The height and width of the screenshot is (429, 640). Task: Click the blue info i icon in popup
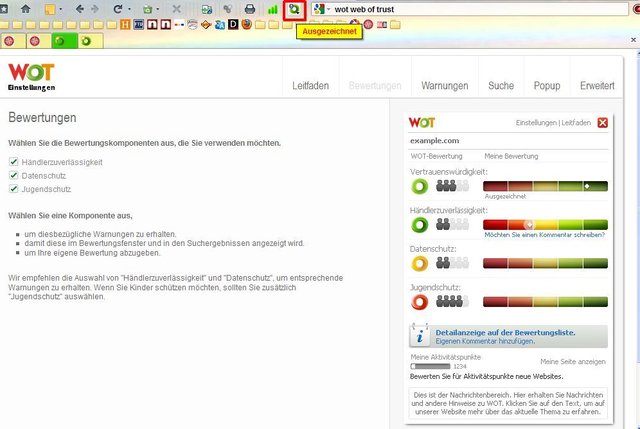click(419, 336)
